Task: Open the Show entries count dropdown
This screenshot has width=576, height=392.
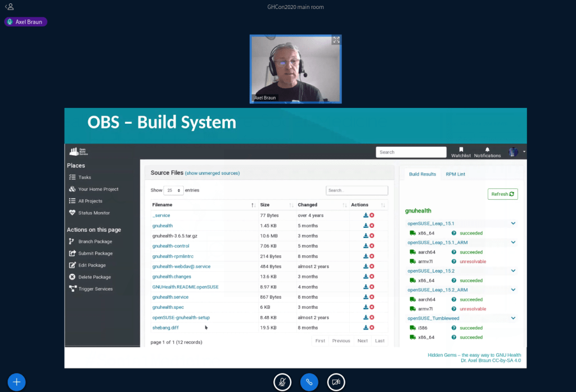Action: tap(173, 191)
